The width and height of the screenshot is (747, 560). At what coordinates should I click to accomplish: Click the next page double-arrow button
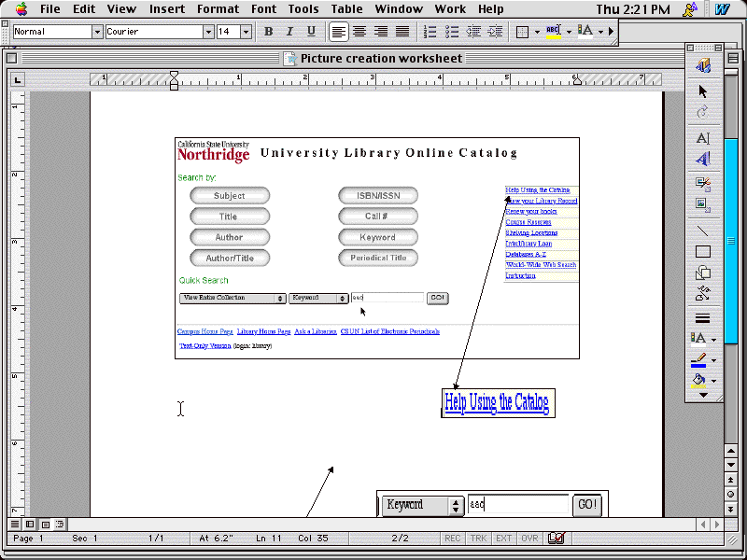[731, 510]
